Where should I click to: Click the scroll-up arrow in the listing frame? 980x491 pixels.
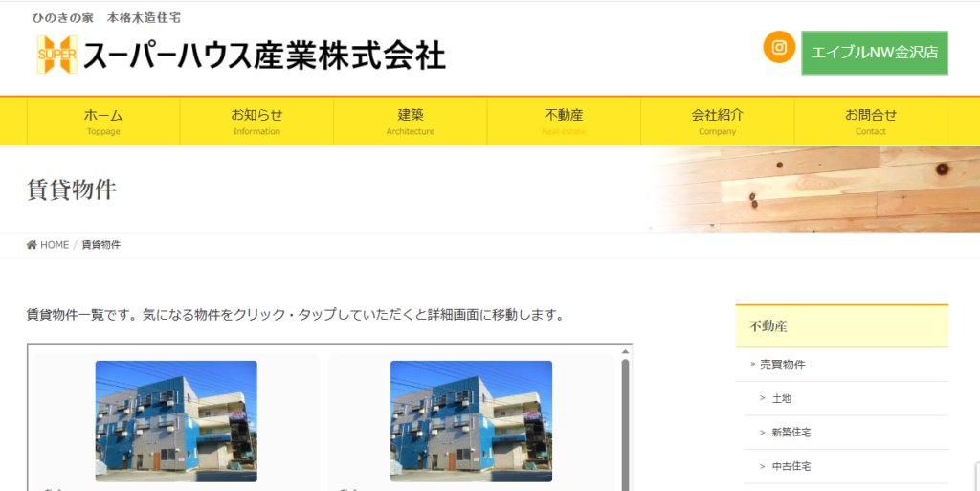[625, 350]
